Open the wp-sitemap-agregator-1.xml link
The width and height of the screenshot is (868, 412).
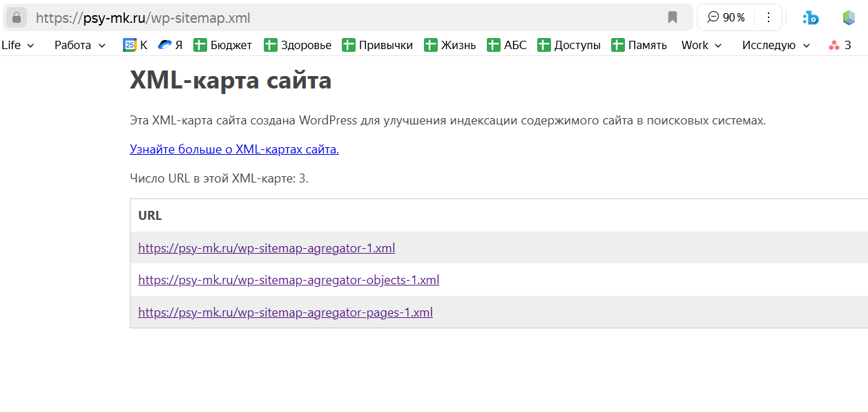pyautogui.click(x=267, y=247)
